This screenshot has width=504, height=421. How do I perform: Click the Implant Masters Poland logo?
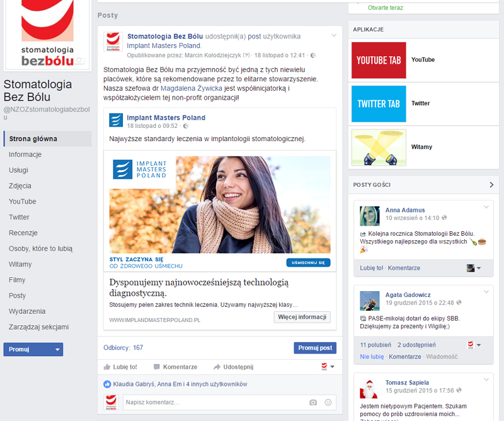[116, 121]
